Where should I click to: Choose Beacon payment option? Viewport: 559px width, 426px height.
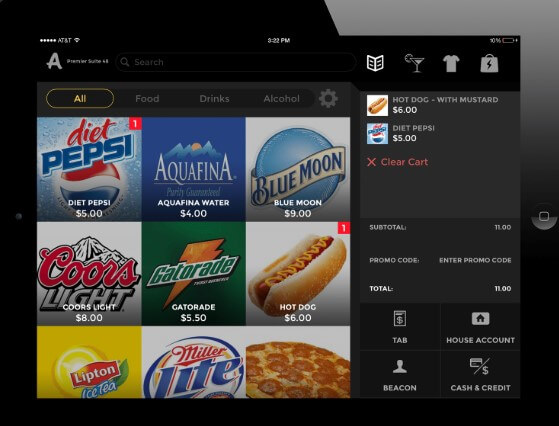point(400,374)
